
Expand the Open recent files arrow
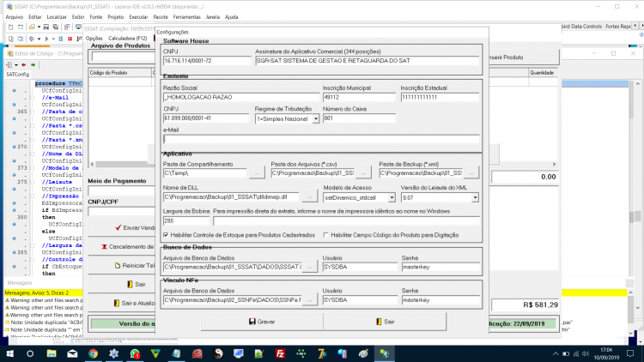(39, 27)
